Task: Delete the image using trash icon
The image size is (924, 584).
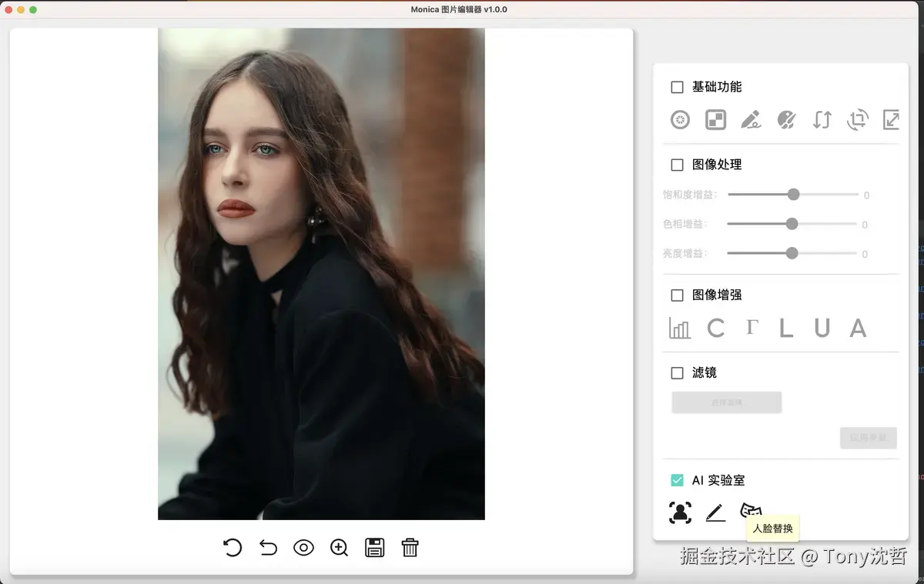Action: [x=410, y=548]
